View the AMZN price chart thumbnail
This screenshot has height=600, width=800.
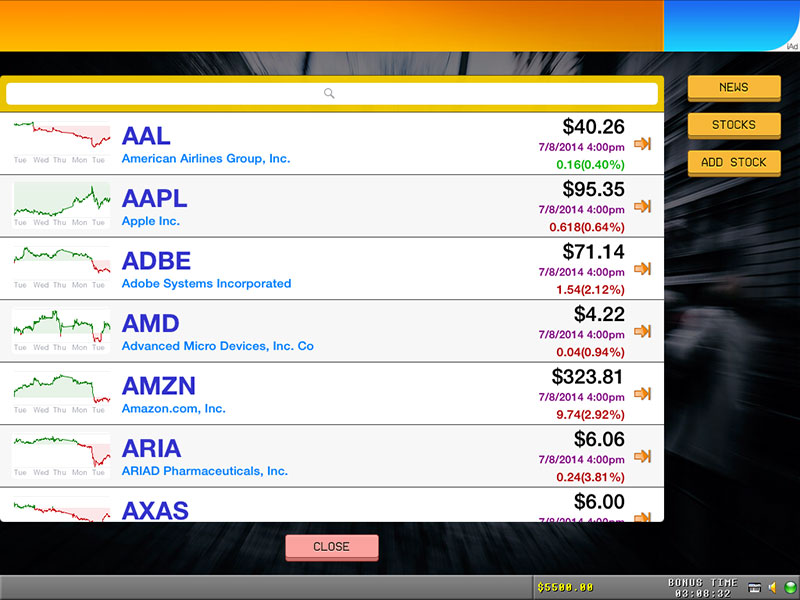[61, 393]
